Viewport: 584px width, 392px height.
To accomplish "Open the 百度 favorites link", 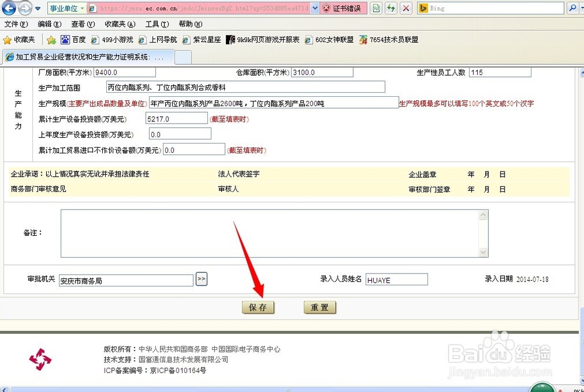I will coord(74,40).
